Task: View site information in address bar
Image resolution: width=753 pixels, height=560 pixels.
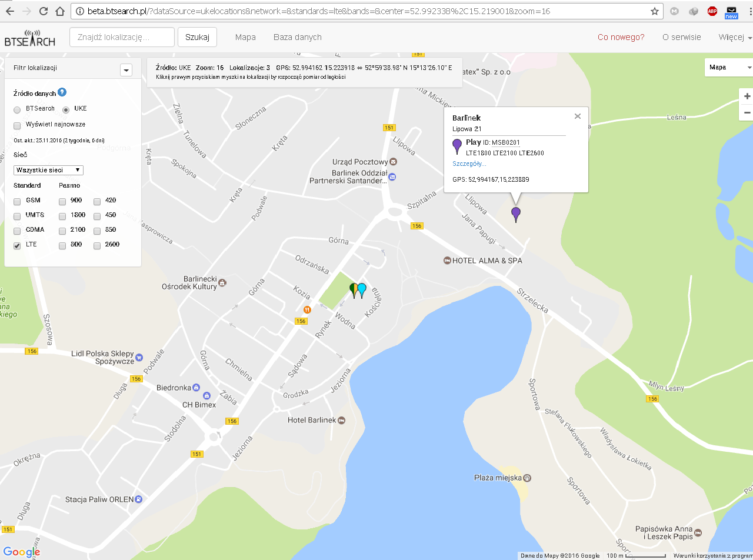Action: (79, 11)
